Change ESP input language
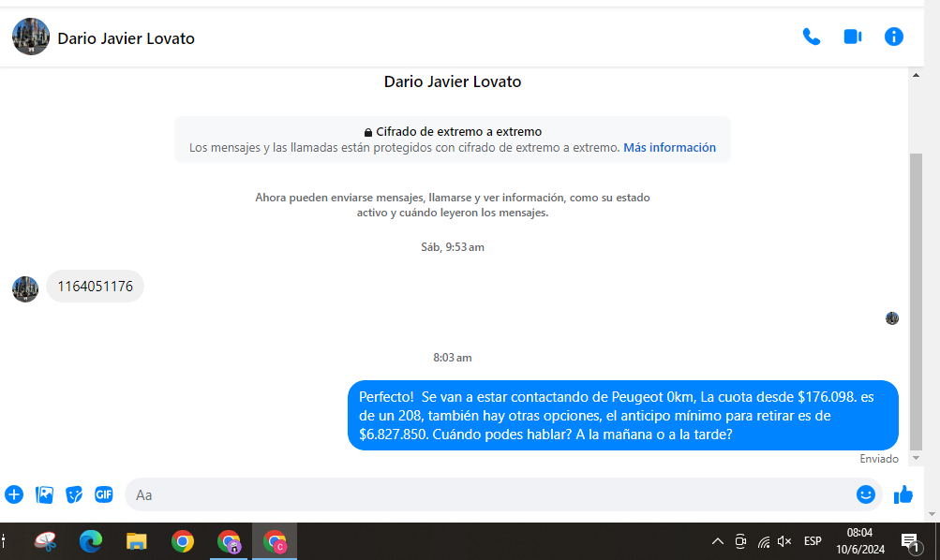This screenshot has width=940, height=560. pos(813,541)
